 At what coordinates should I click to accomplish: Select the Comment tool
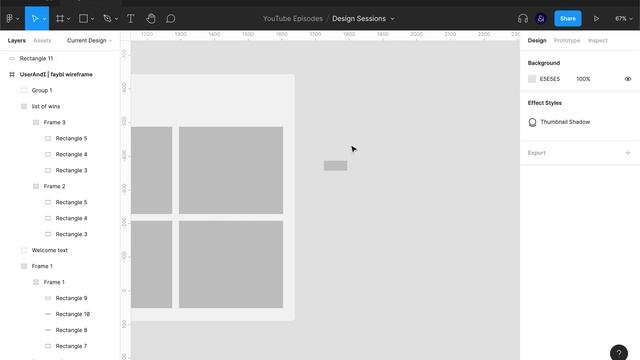pos(171,18)
